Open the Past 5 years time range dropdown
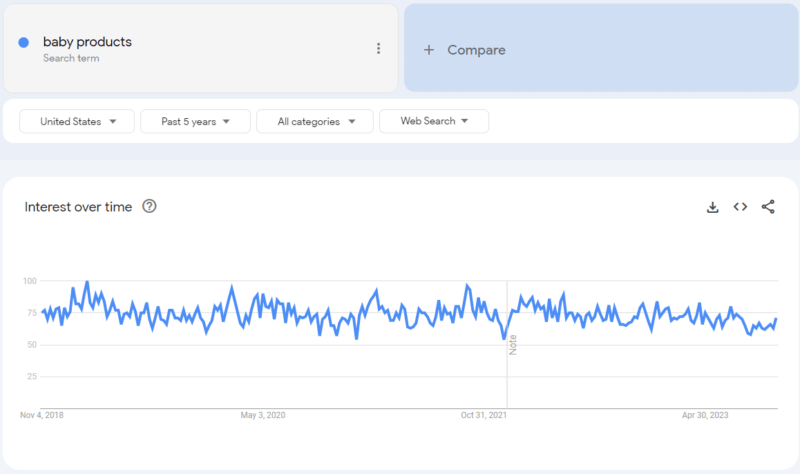The width and height of the screenshot is (800, 474). 195,121
